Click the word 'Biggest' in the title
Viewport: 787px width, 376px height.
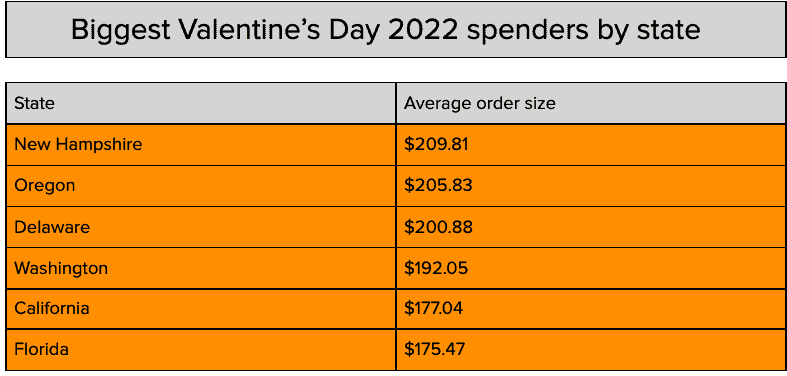[x=121, y=32]
